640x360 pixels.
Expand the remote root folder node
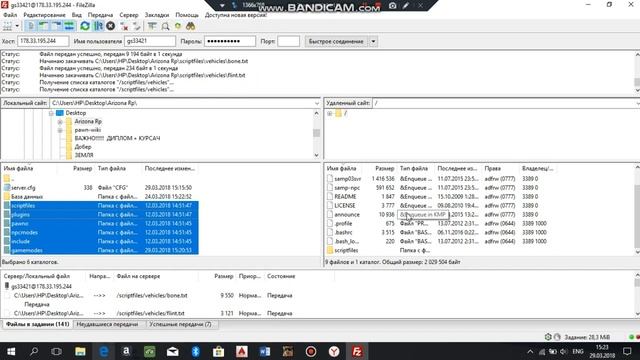click(x=329, y=113)
